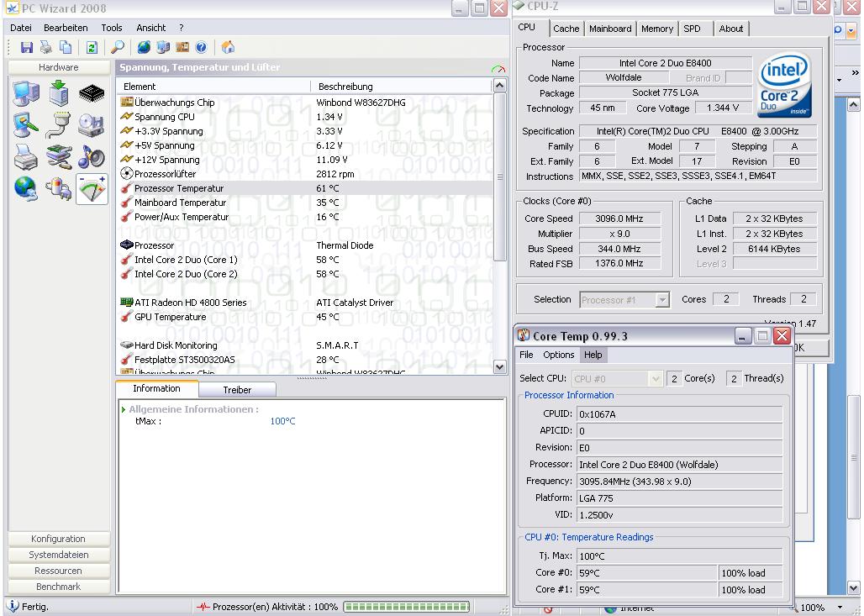The width and height of the screenshot is (864, 616).
Task: Click the sensor list scrollbar up arrow
Action: 499,86
